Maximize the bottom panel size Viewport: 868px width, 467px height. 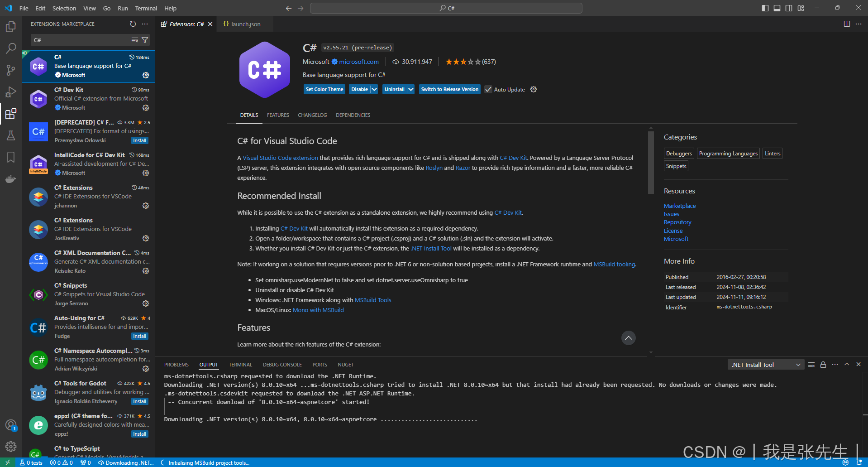[x=847, y=364]
